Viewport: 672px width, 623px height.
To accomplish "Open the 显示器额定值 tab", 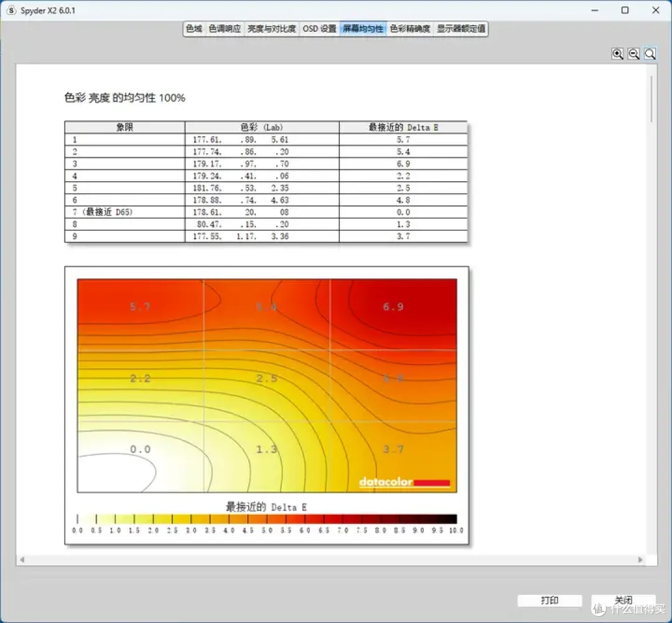I will [x=461, y=29].
